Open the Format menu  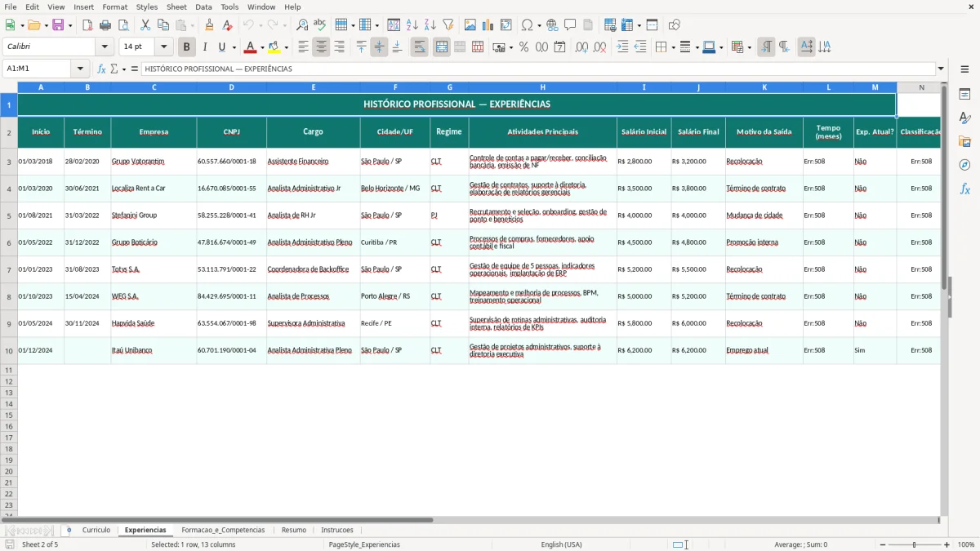tap(114, 7)
